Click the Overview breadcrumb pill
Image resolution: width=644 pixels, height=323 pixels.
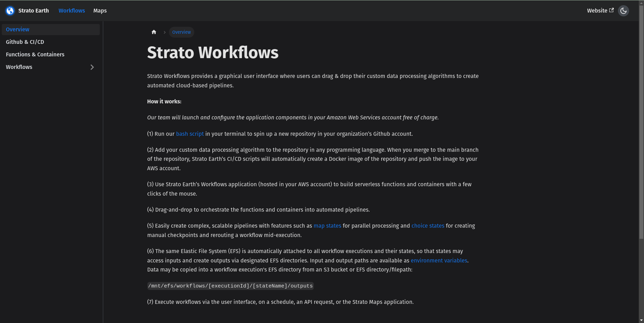pos(181,32)
